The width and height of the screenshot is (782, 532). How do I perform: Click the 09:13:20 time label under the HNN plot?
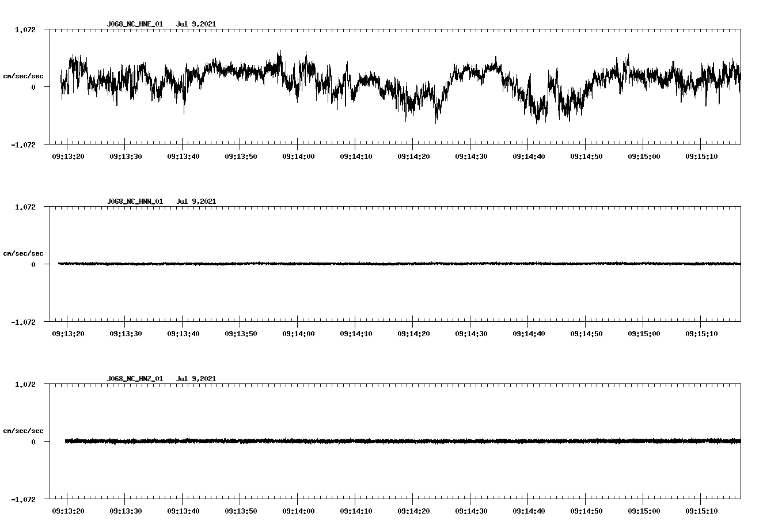click(x=68, y=333)
